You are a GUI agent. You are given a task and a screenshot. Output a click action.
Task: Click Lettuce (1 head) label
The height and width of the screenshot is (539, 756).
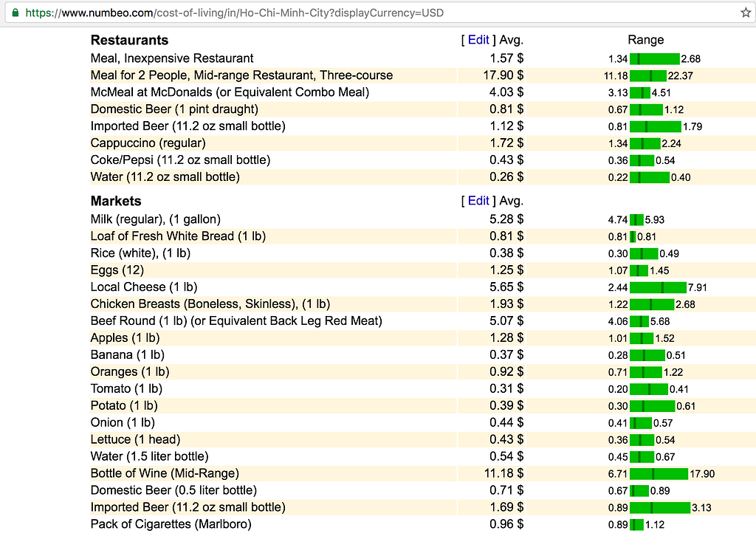136,439
